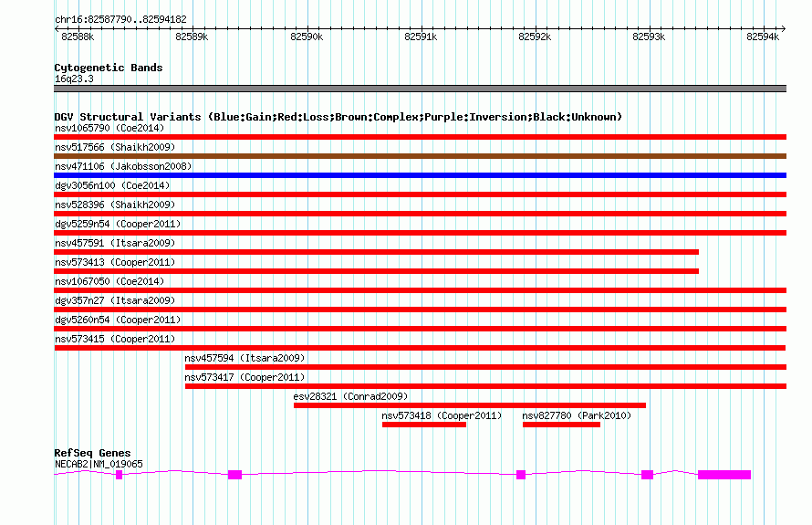The width and height of the screenshot is (812, 525).
Task: Open variant nsv457591 (Itsara2009)
Action: 115,243
